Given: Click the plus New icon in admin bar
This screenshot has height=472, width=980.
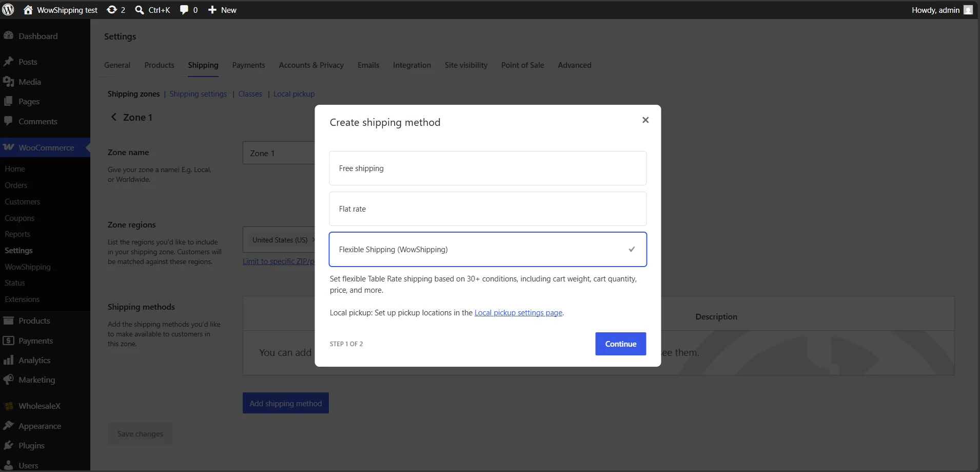Looking at the screenshot, I should pos(212,10).
